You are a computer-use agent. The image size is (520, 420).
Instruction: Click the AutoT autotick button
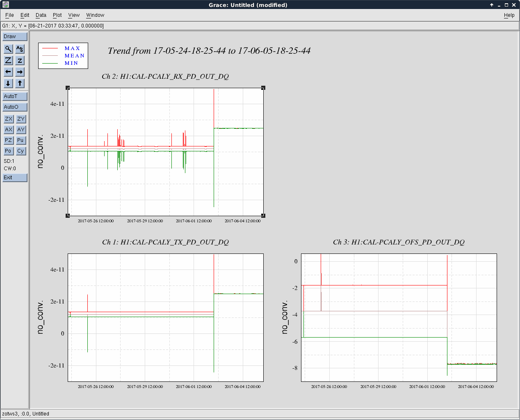15,96
